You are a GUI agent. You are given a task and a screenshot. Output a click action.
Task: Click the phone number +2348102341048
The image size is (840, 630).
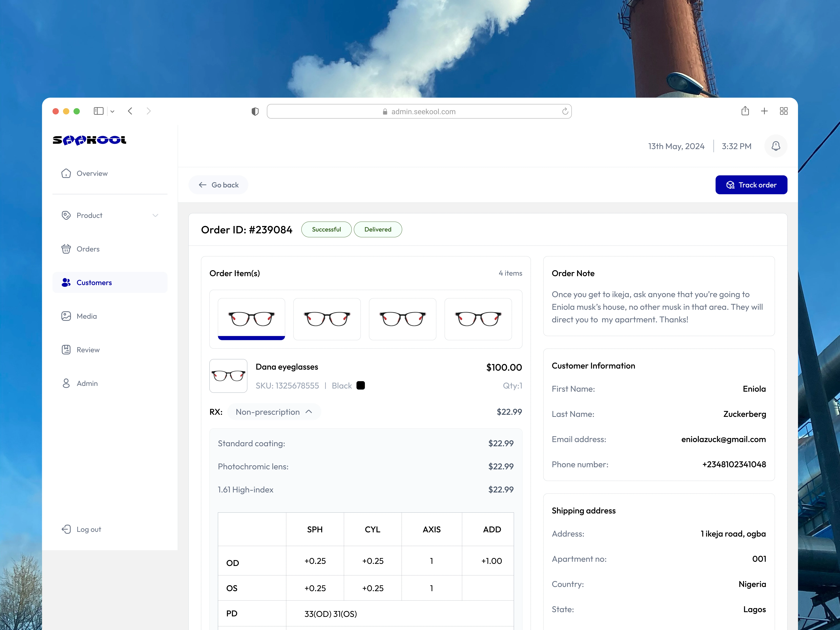click(x=734, y=465)
